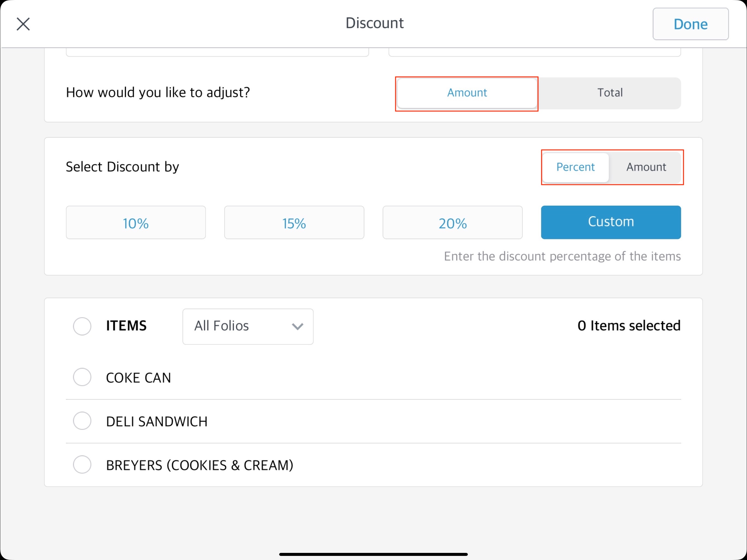Select the COKE CAN radio button
747x560 pixels.
82,377
